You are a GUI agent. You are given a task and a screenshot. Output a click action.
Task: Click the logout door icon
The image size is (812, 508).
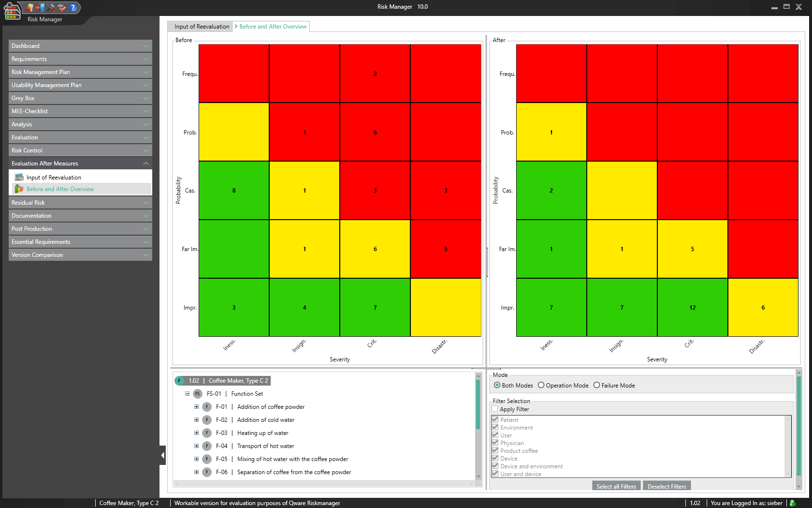pos(41,7)
